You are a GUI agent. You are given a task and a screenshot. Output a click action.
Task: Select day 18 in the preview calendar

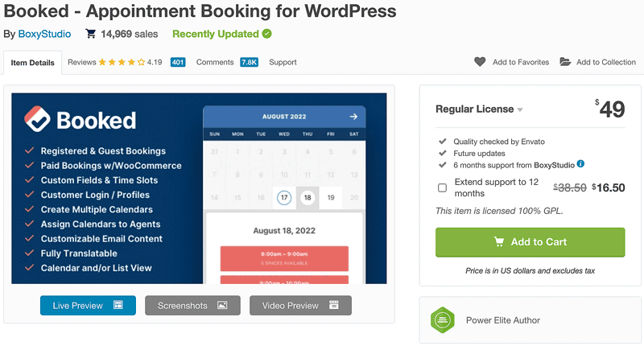(x=308, y=197)
